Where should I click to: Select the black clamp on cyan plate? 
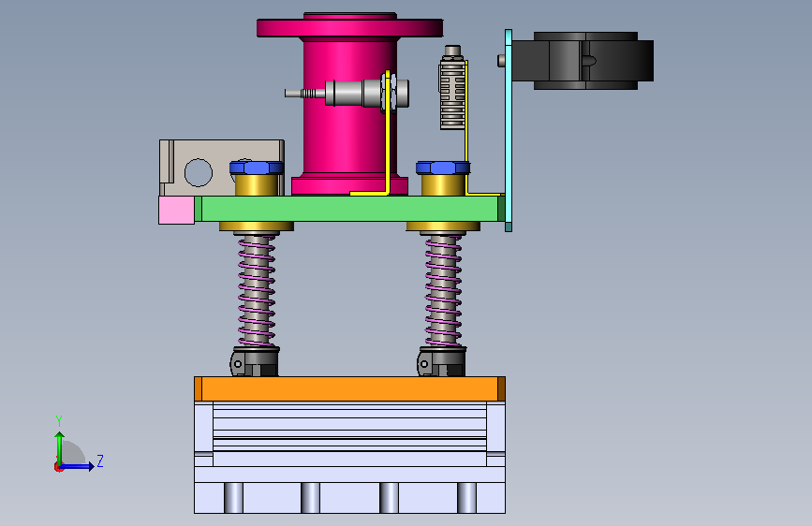[x=583, y=61]
